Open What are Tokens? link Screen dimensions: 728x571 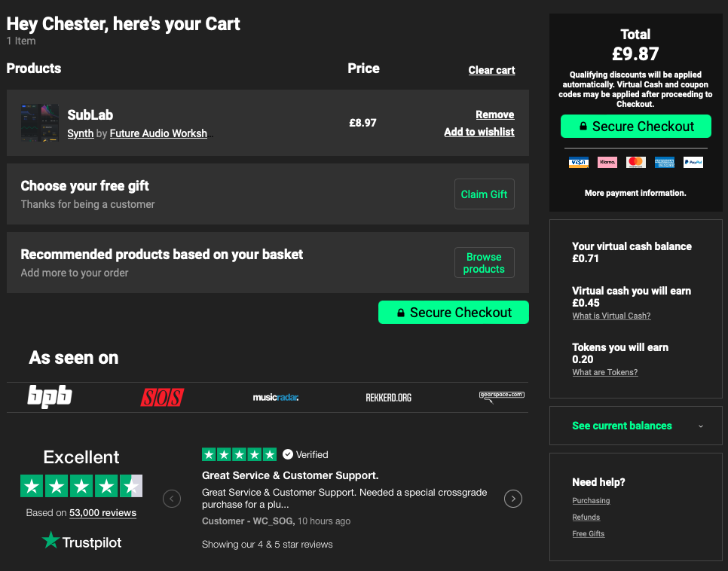(605, 372)
